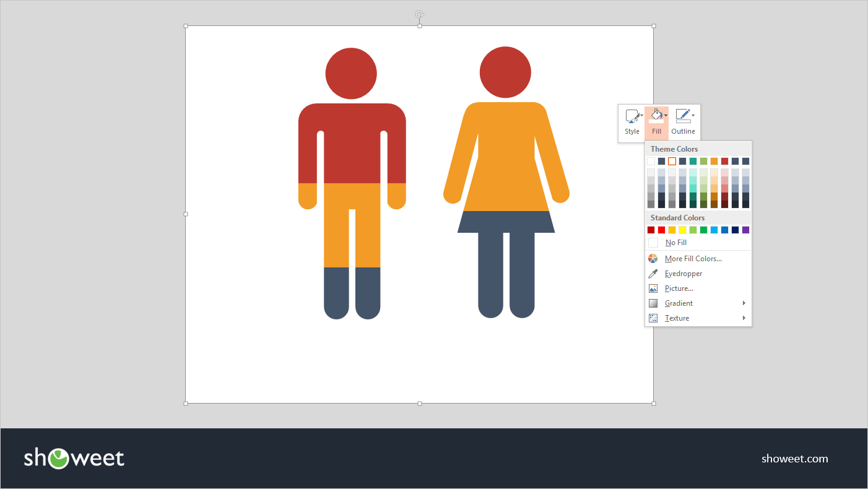Click the bottom-right resize handle of the selection
Screen dimensions: 868x489
pos(654,404)
